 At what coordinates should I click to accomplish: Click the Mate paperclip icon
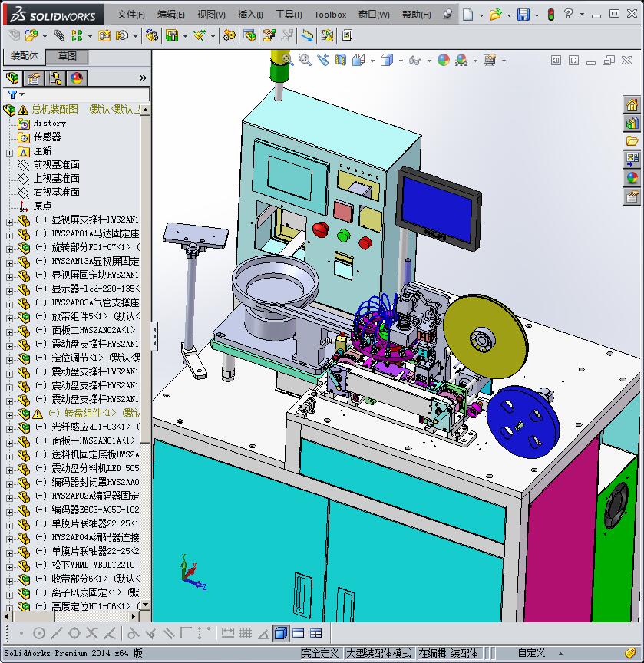59,35
